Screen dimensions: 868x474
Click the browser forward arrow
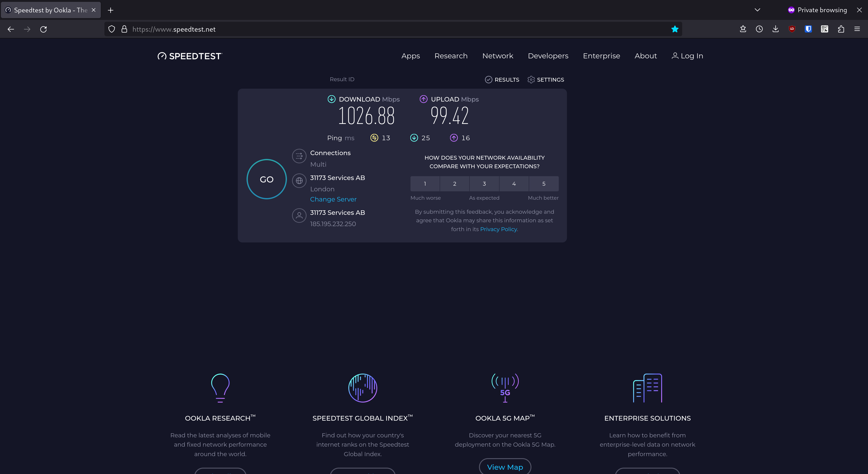pos(27,29)
